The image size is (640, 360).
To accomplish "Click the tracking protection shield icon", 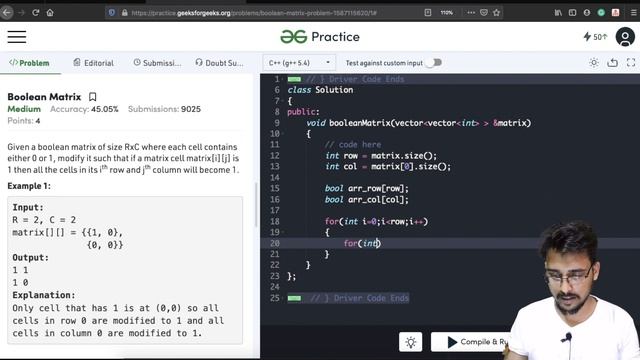I will [x=112, y=13].
